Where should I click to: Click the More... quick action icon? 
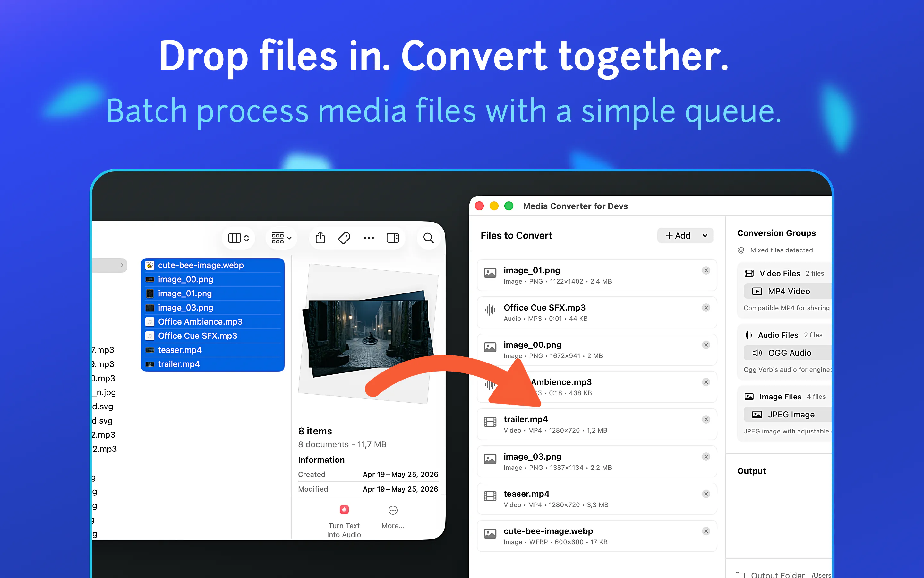[393, 510]
